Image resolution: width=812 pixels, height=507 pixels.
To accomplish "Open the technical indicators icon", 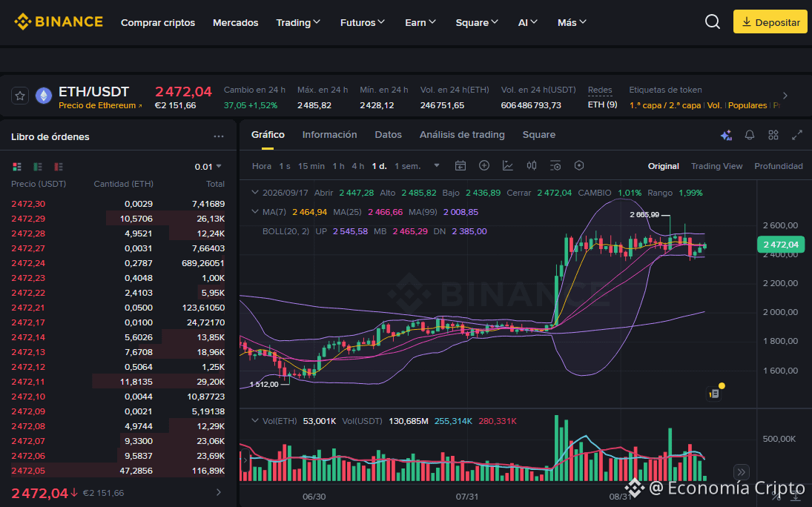I will point(507,166).
